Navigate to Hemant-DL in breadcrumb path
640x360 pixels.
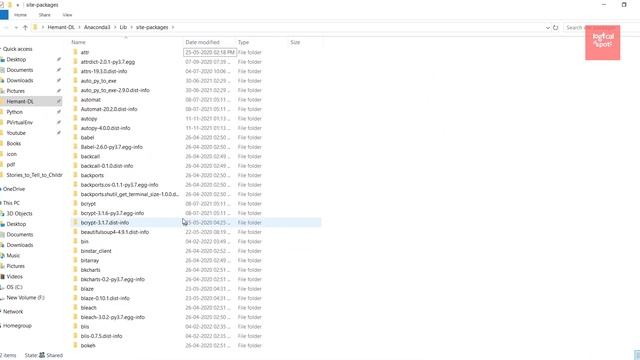(61, 27)
